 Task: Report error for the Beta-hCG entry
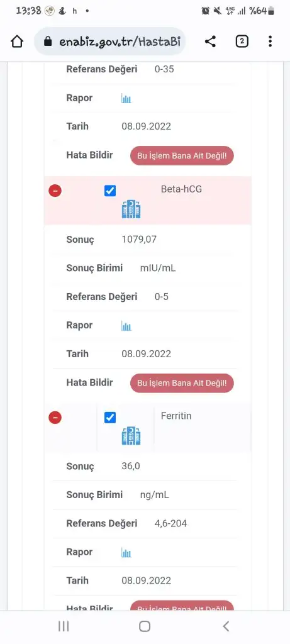pos(182,383)
